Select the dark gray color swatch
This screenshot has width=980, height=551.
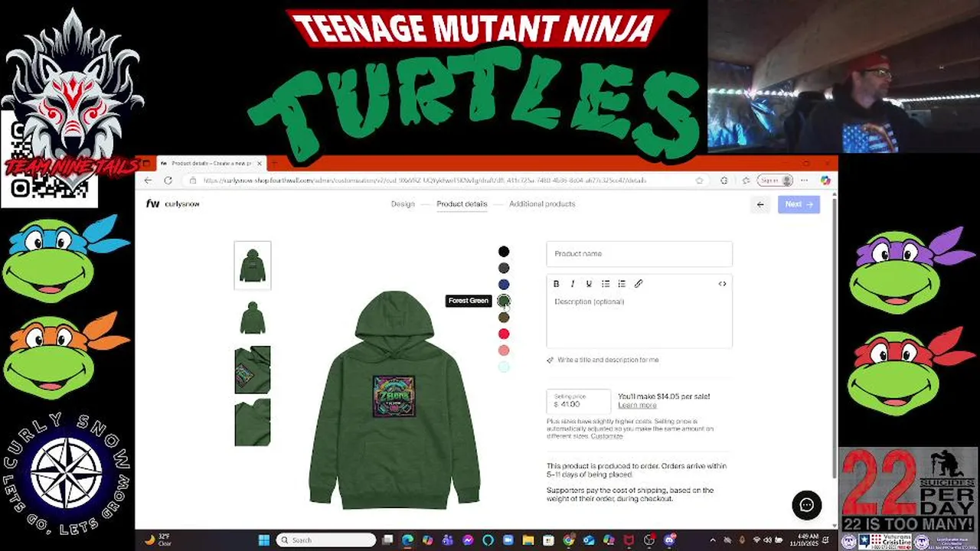pyautogui.click(x=504, y=268)
